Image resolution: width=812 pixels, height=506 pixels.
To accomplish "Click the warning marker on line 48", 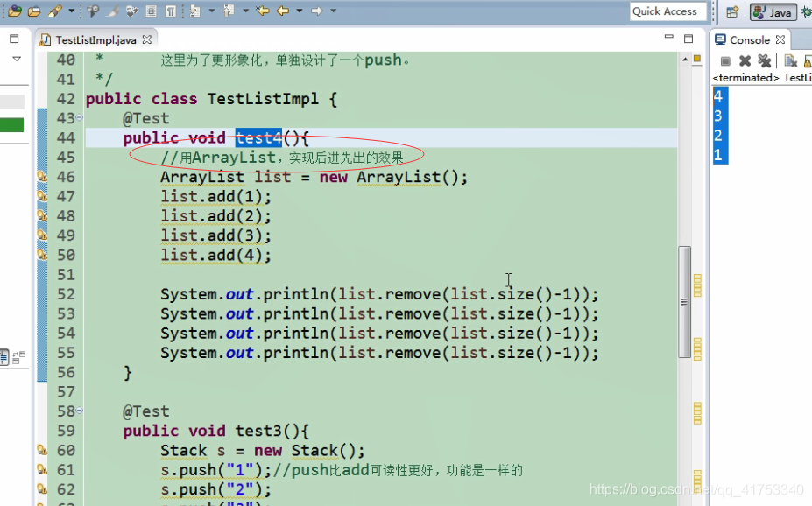I will pyautogui.click(x=42, y=215).
